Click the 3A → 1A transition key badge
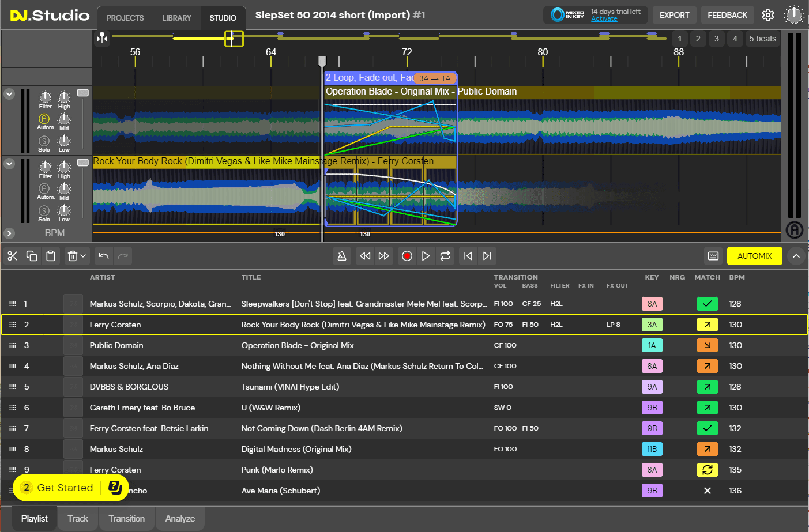The height and width of the screenshot is (532, 809). tap(435, 78)
